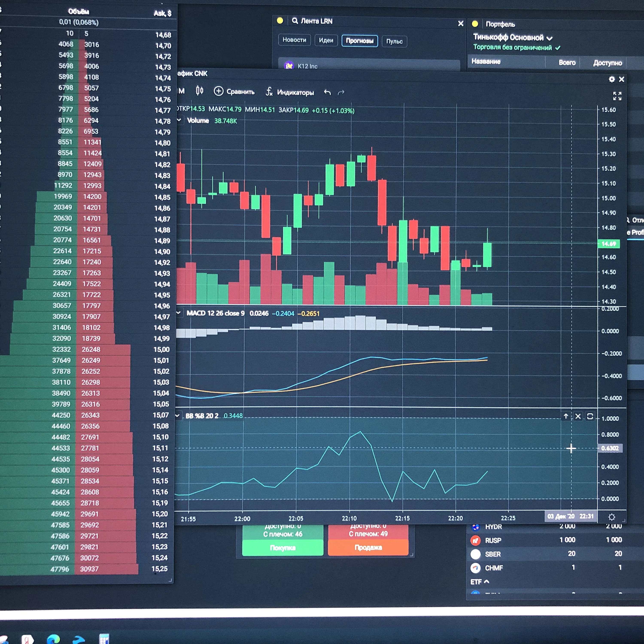
Task: Remove the BB %B indicator pane
Action: (578, 416)
